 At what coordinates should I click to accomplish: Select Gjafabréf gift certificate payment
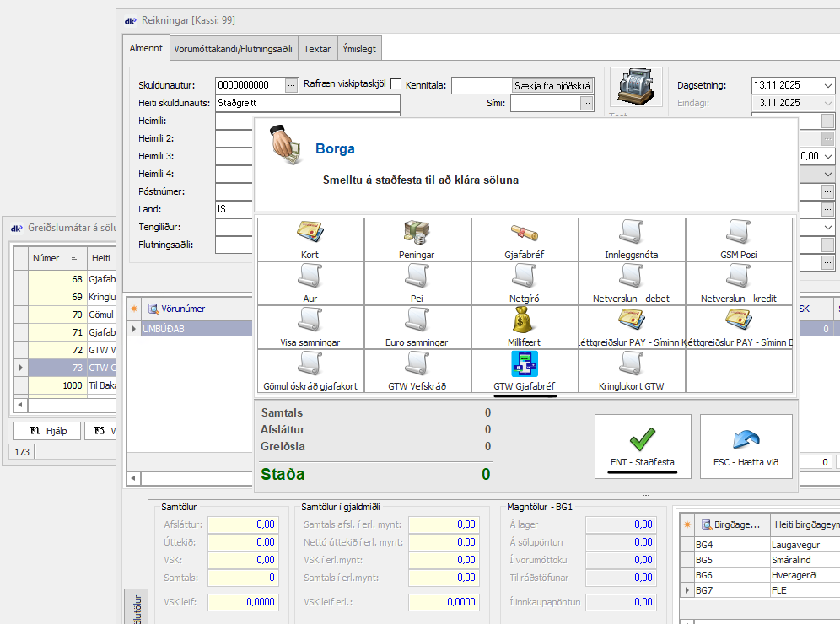coord(524,238)
